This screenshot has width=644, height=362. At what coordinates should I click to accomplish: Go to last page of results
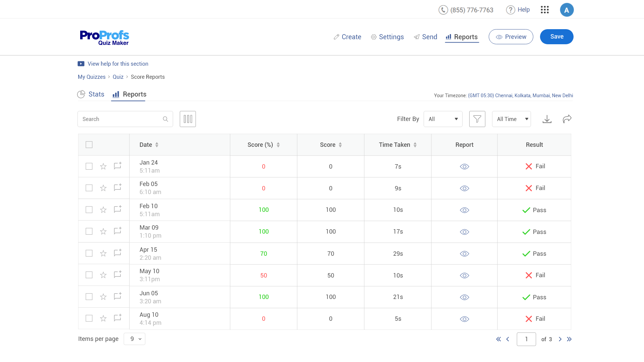tap(569, 339)
